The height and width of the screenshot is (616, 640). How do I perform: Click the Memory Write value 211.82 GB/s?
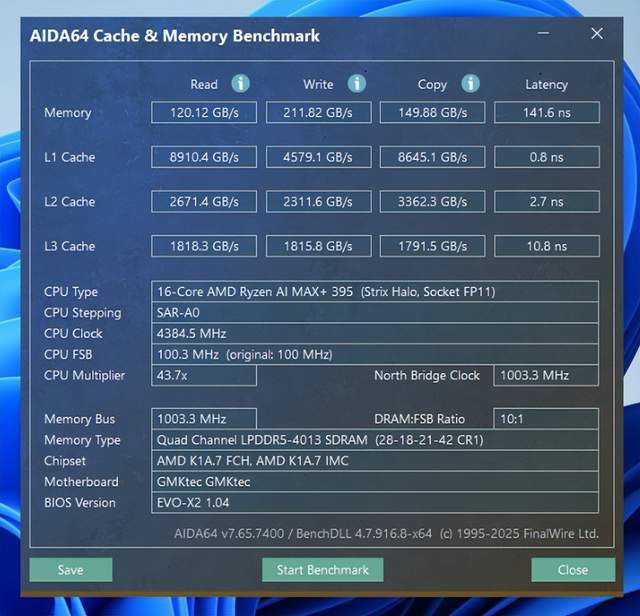318,113
